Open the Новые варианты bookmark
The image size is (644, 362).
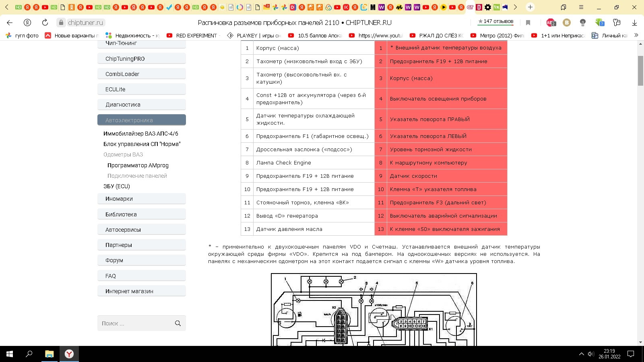click(x=72, y=35)
